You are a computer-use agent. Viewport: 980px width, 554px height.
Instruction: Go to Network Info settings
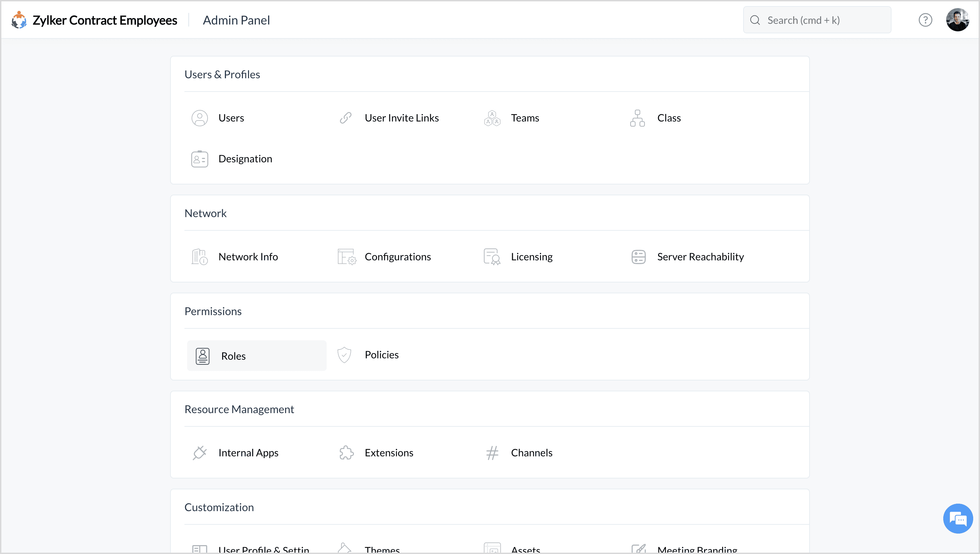(x=248, y=257)
